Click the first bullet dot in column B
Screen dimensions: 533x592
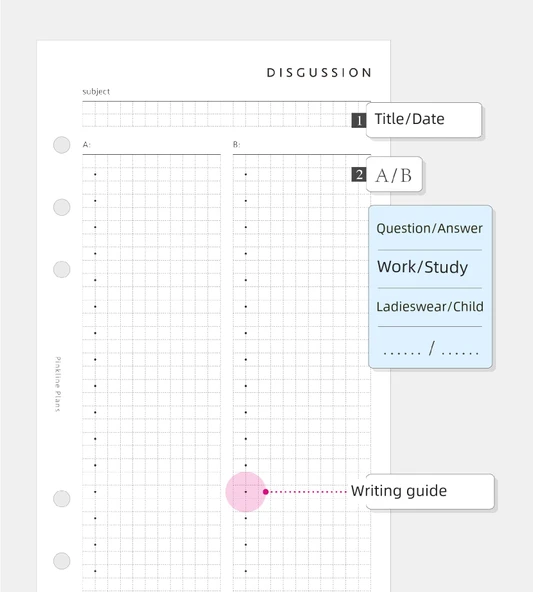246,174
